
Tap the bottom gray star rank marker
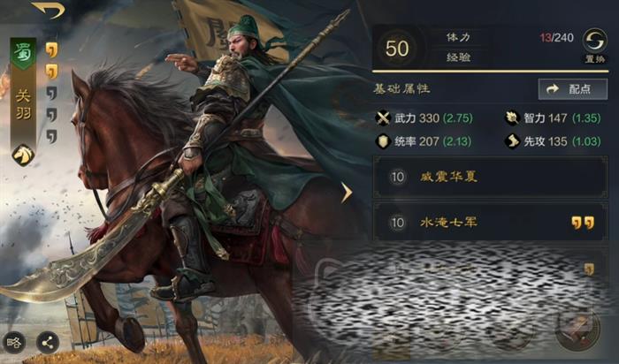pos(51,136)
